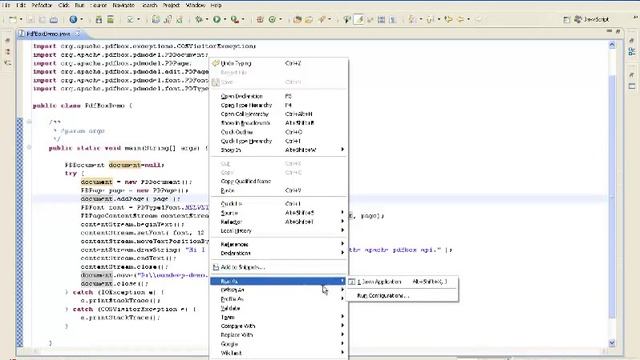Expand the References submenu
The height and width of the screenshot is (360, 640).
(279, 244)
